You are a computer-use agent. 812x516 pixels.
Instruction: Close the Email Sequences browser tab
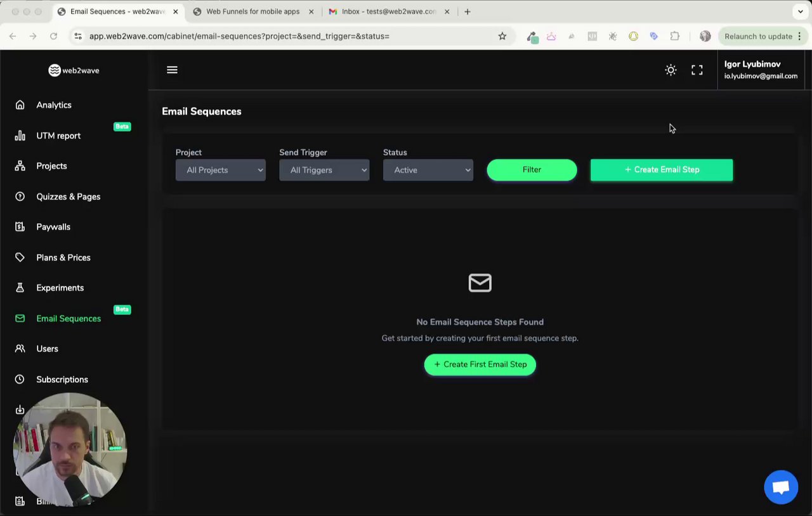176,11
